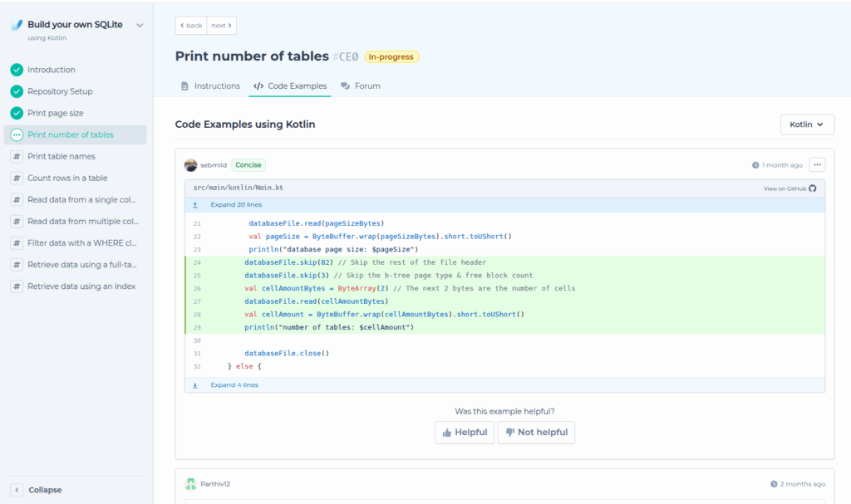Click the green checkmark beside Introduction
Viewport: 851px width, 504px height.
pos(17,70)
